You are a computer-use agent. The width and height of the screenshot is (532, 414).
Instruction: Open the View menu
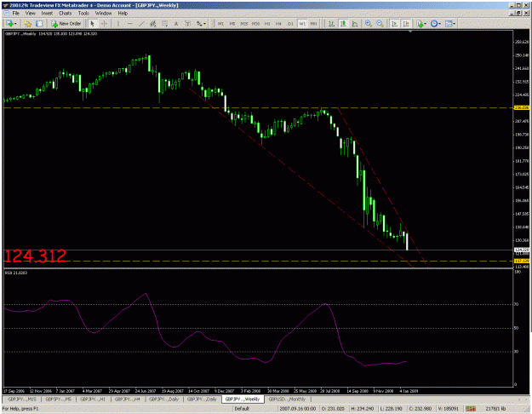[30, 14]
